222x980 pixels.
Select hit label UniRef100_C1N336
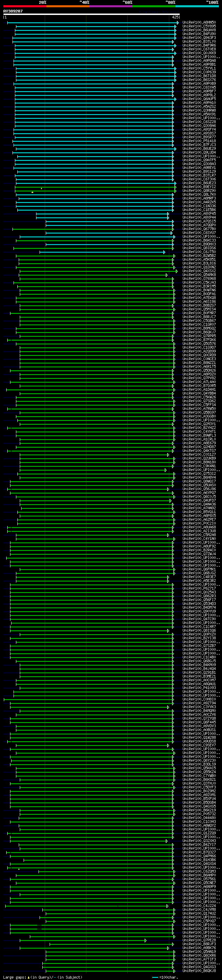199,206
